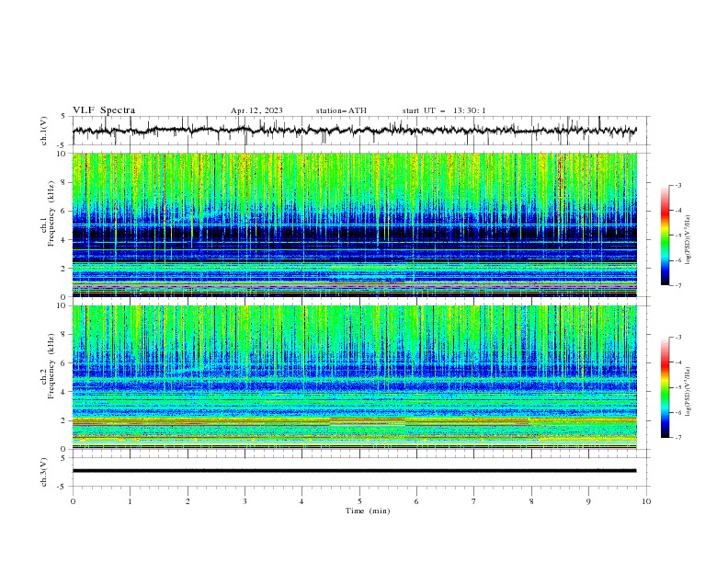The height and width of the screenshot is (563, 728).
Task: Click the 'Time (min)' axis label
Action: pyautogui.click(x=368, y=511)
